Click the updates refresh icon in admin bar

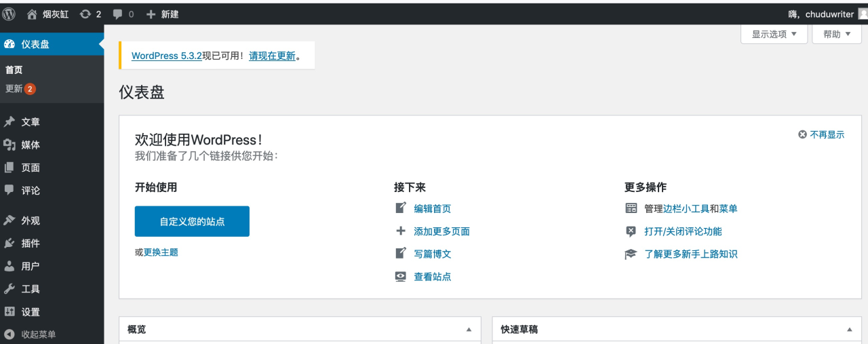click(85, 14)
